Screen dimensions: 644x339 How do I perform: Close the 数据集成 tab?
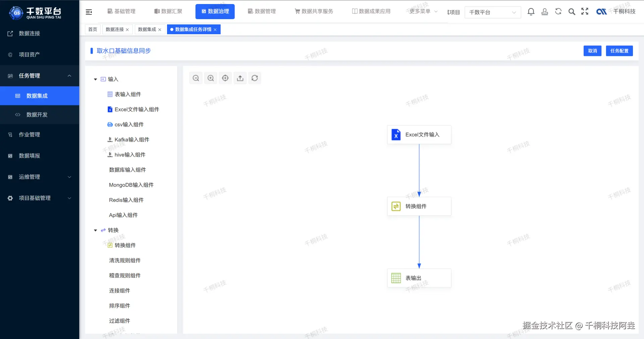tap(160, 30)
